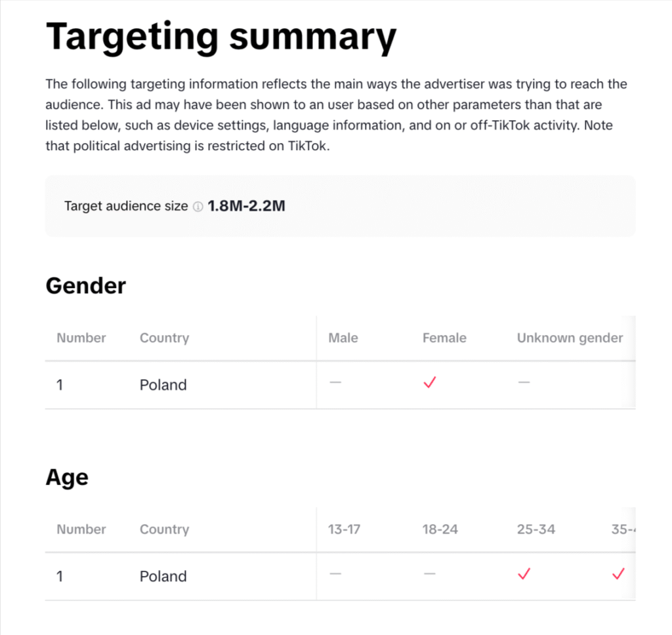Select the Male column header
Screen dimensions: 672x635
343,338
